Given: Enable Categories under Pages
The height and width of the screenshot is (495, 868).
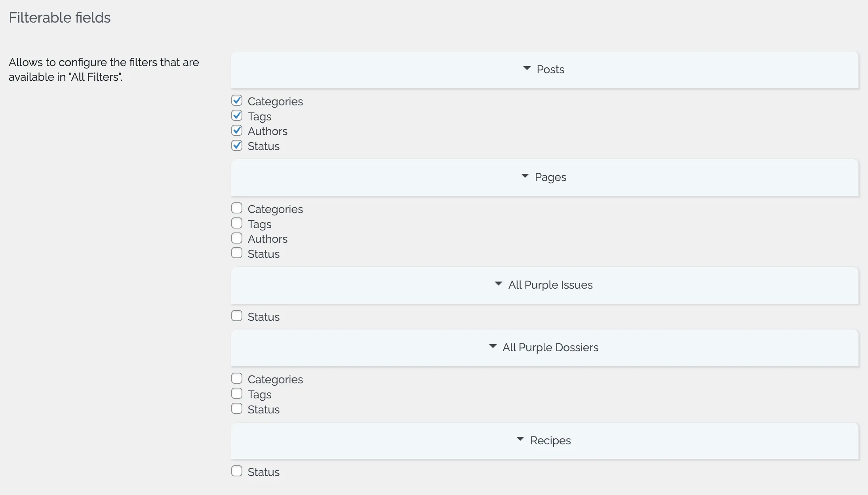Looking at the screenshot, I should [237, 208].
